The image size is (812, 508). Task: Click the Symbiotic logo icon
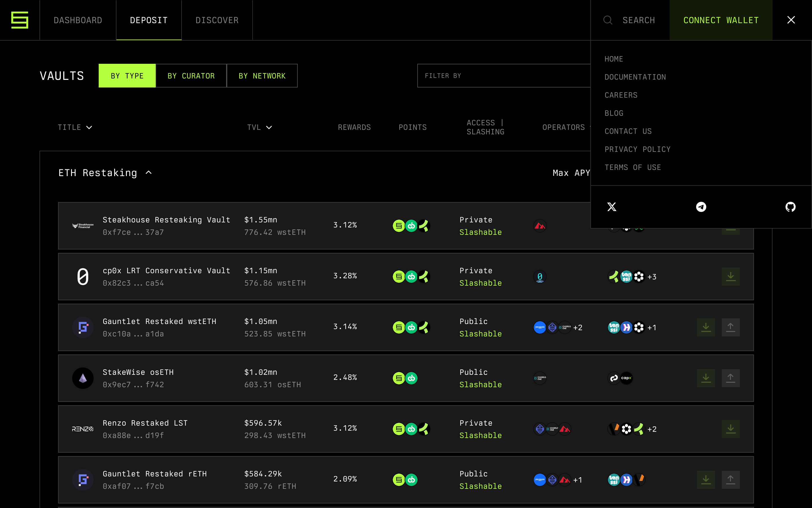pos(20,20)
